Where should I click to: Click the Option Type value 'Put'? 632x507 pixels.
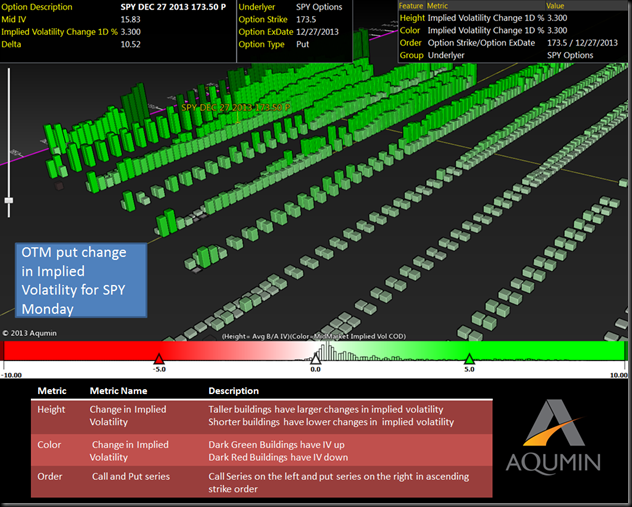click(303, 44)
